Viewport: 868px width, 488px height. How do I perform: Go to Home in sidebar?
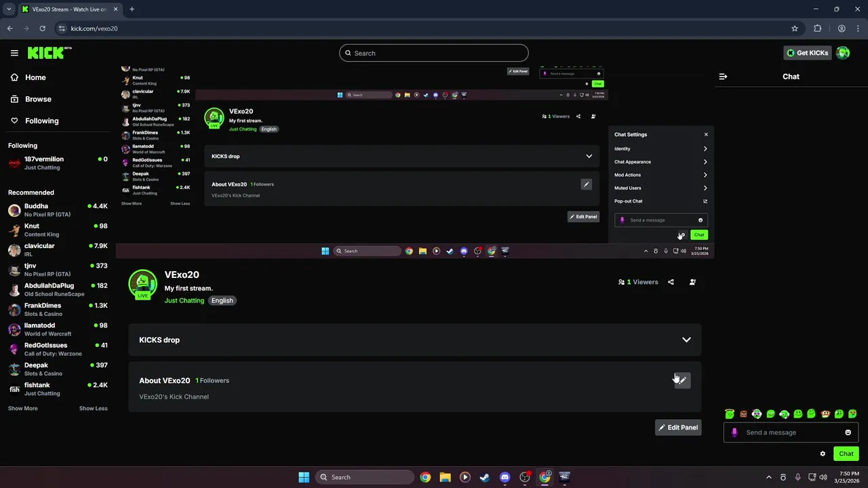(x=35, y=77)
